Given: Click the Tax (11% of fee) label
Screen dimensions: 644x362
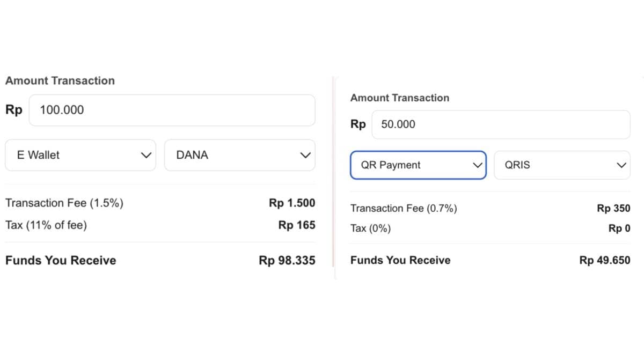Looking at the screenshot, I should pos(46,225).
